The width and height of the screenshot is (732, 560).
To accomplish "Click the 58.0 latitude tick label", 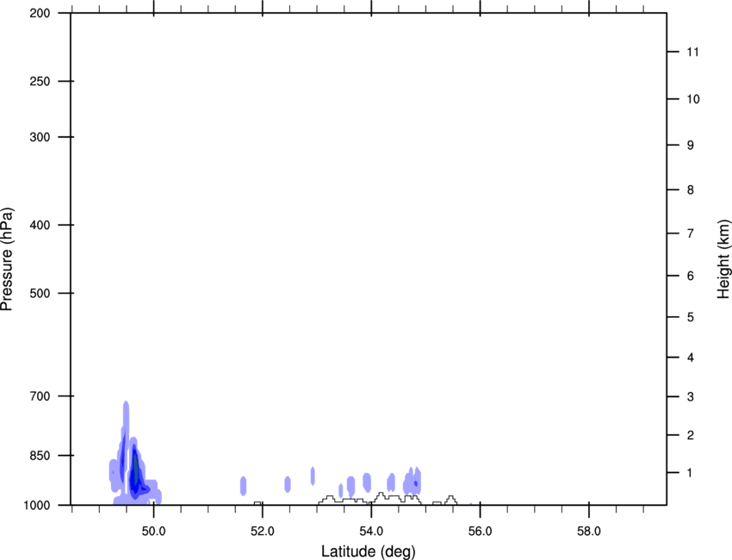I will tap(589, 532).
